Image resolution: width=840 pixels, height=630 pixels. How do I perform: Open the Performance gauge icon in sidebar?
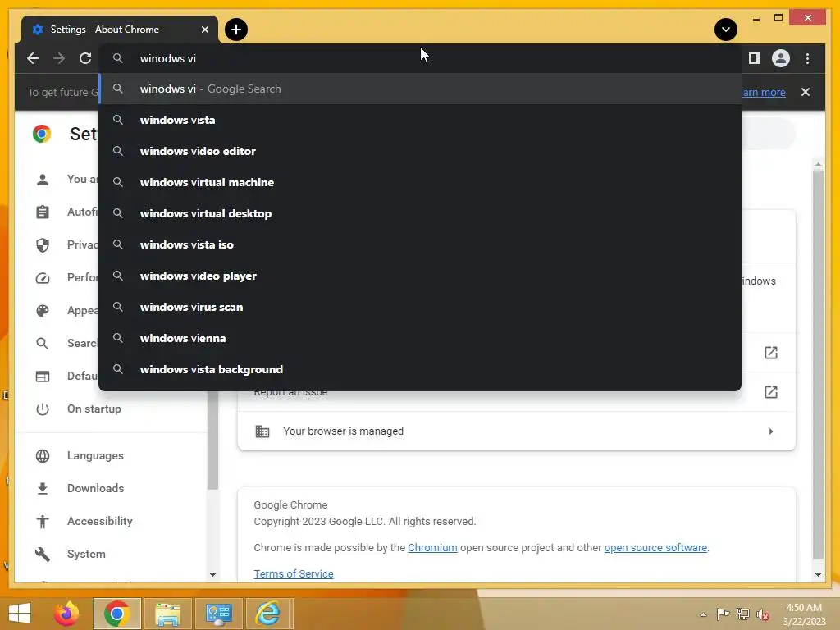coord(43,278)
